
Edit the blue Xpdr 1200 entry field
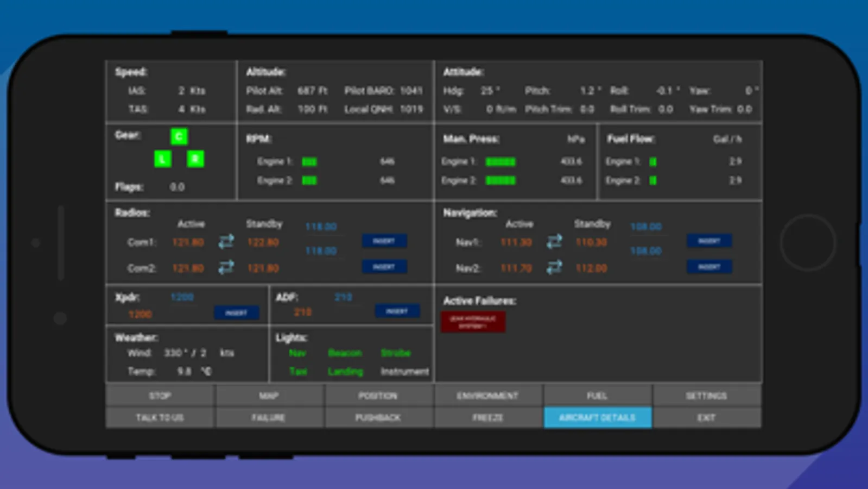[x=182, y=297]
